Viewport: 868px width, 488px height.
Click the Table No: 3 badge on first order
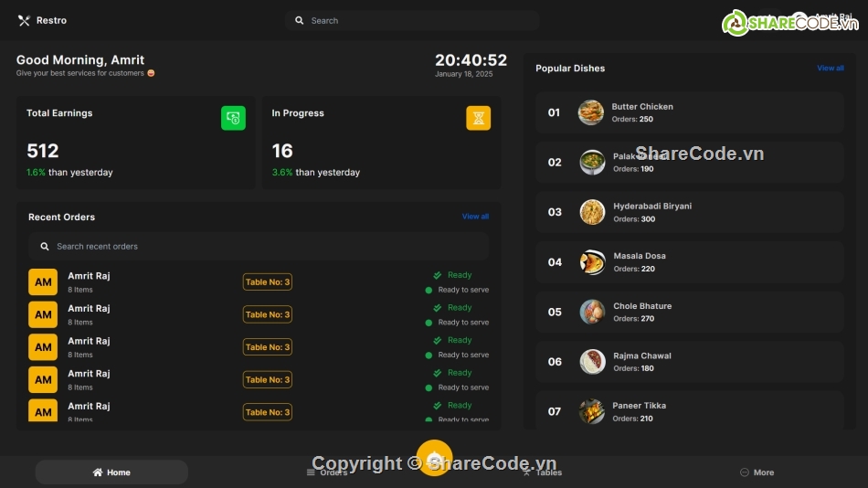(x=267, y=282)
